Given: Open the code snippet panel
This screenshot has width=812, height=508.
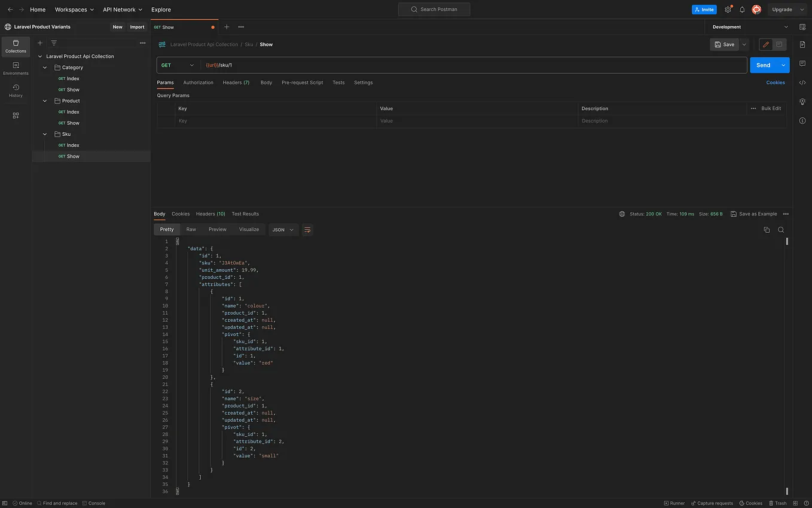Looking at the screenshot, I should 802,83.
